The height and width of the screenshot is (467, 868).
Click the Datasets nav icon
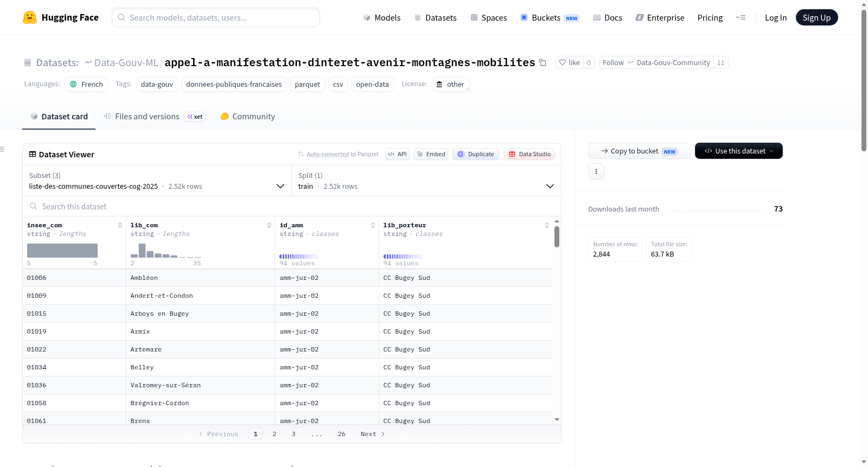(x=418, y=18)
